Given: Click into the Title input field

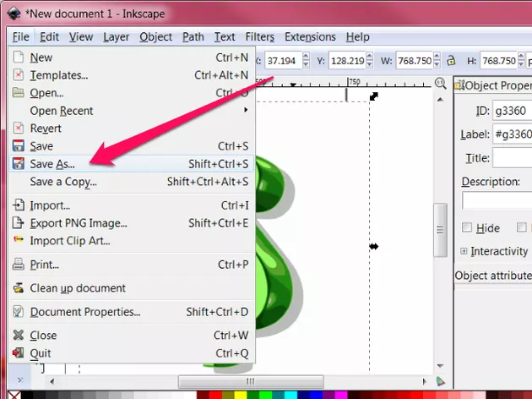Looking at the screenshot, I should pos(512,158).
